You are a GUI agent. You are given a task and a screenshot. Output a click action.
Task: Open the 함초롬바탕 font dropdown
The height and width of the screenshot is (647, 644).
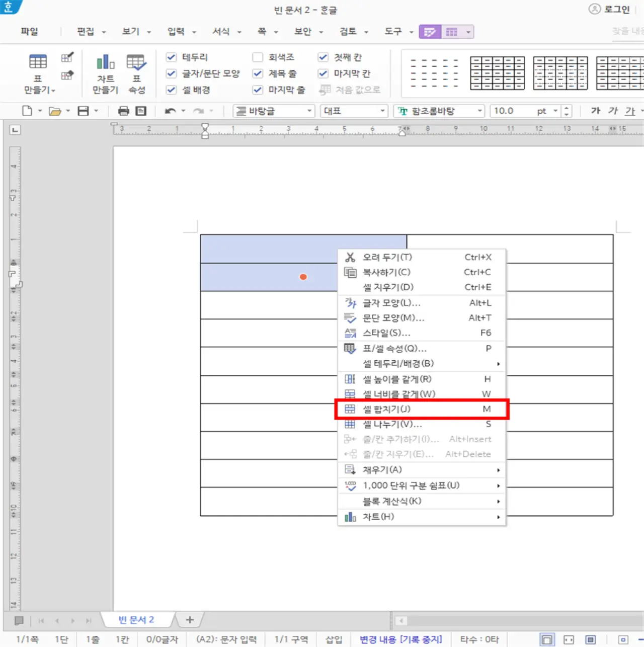point(439,111)
